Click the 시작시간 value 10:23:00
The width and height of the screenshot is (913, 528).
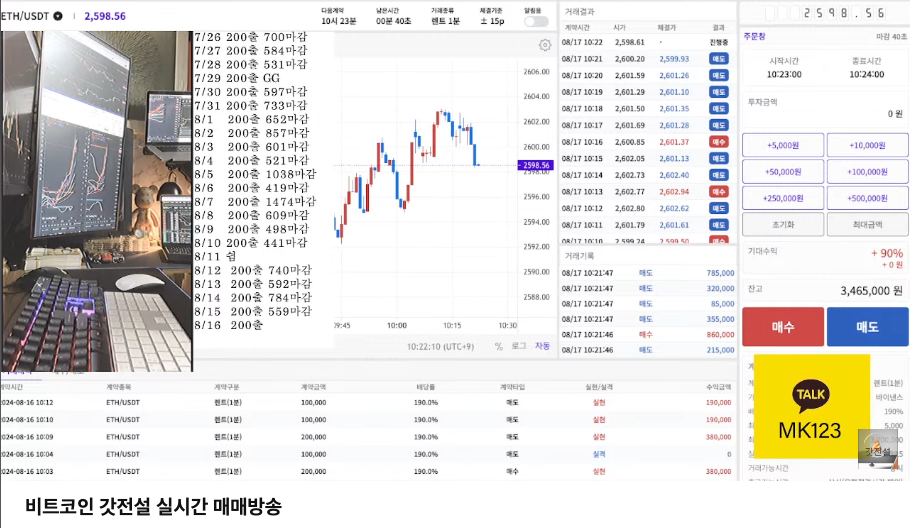coord(784,75)
